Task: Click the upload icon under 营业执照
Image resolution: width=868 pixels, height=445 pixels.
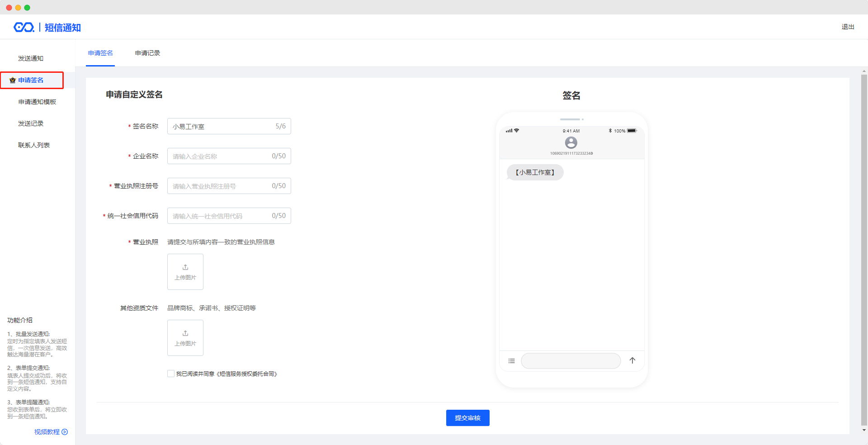Action: 185,267
